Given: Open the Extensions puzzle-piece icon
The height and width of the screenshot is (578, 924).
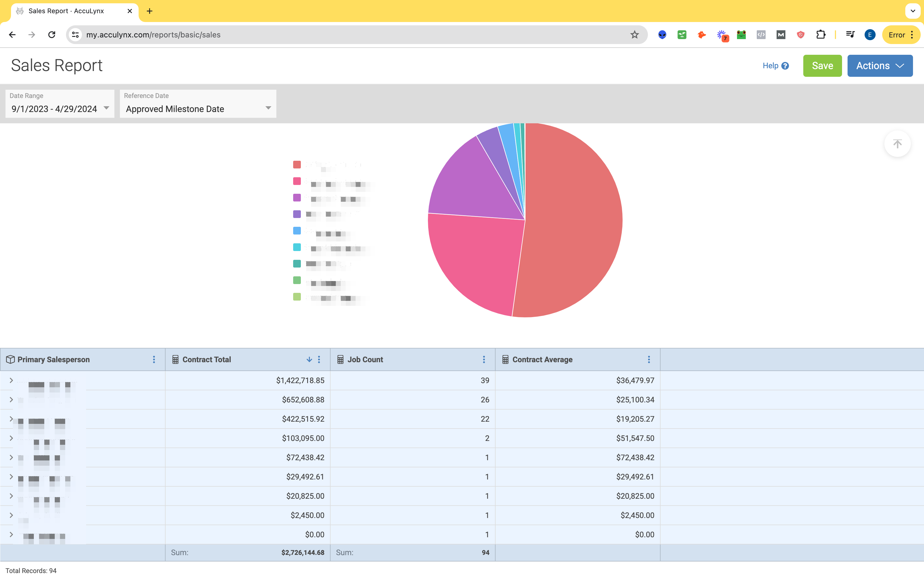Looking at the screenshot, I should point(821,35).
